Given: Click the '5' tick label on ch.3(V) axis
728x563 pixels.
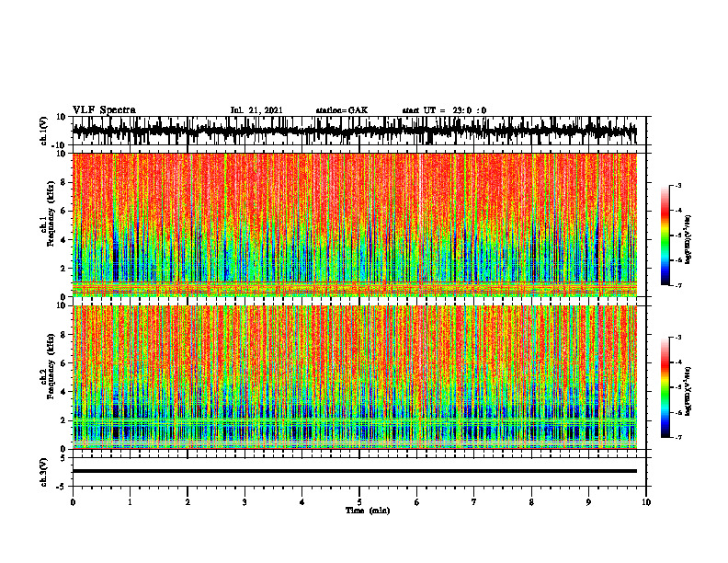Looking at the screenshot, I should click(x=64, y=457).
